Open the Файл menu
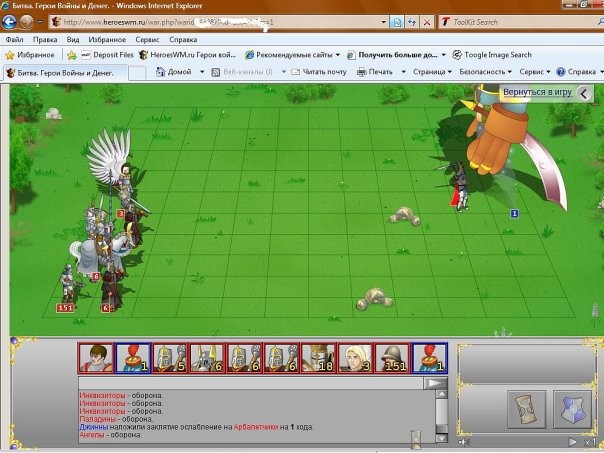The image size is (604, 453). [14, 39]
